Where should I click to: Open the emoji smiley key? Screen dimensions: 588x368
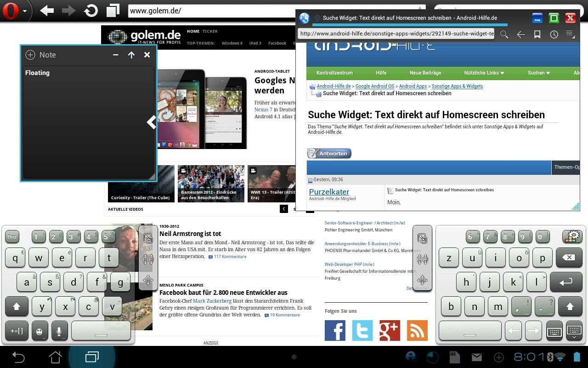[40, 331]
